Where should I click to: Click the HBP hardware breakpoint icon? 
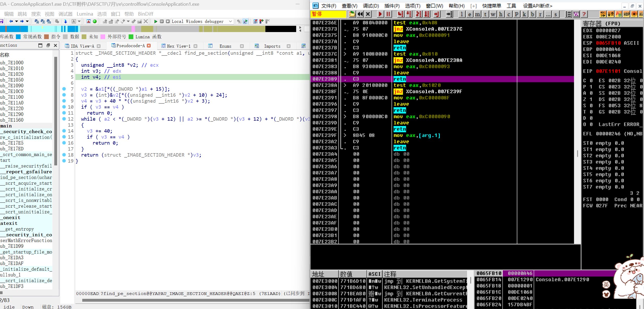click(x=626, y=14)
